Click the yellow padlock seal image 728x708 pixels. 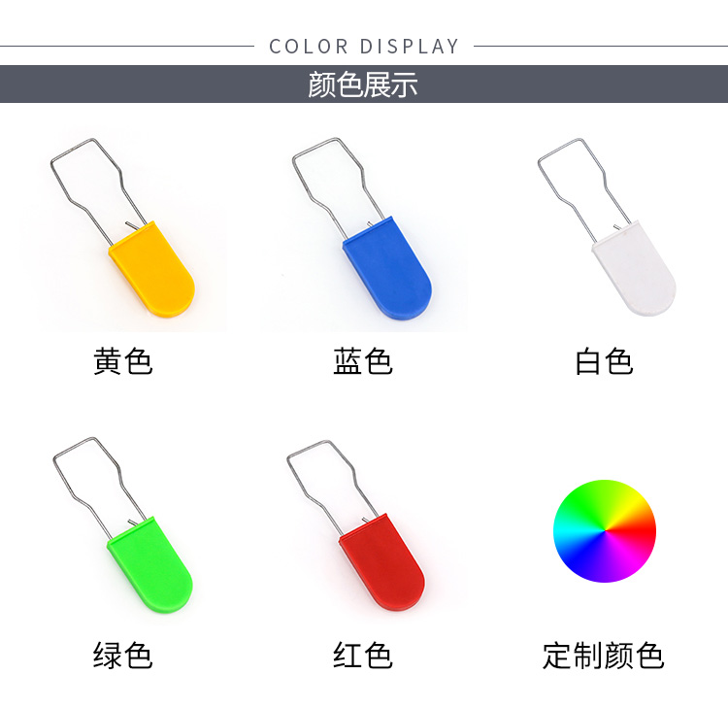tap(122, 227)
